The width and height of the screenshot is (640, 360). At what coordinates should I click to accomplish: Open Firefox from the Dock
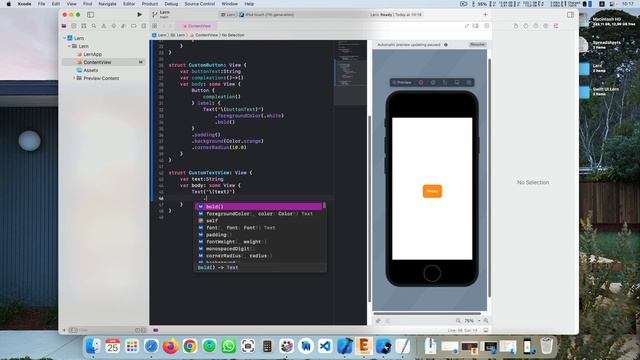(170, 346)
